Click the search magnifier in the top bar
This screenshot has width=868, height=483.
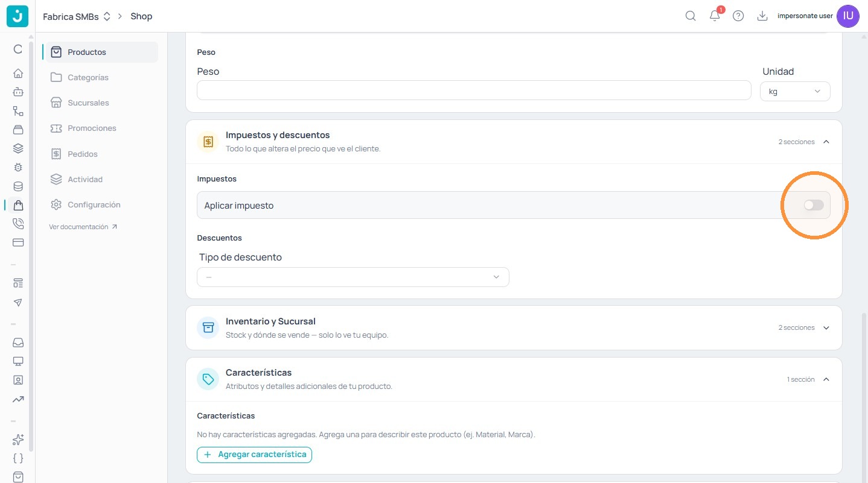click(691, 16)
